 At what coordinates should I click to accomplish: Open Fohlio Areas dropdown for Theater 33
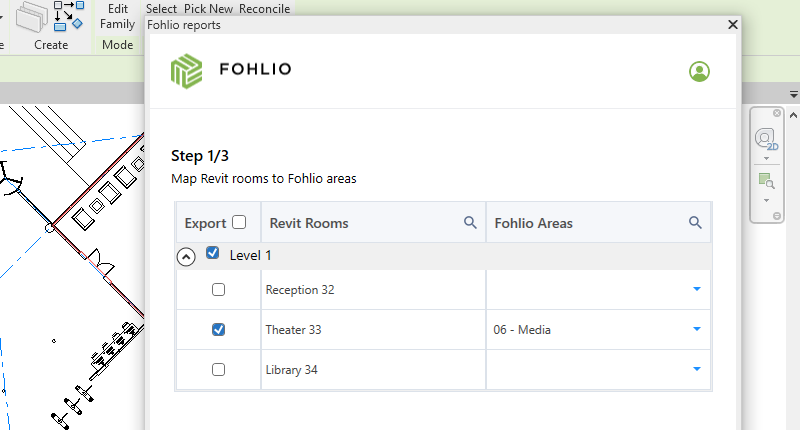click(697, 329)
